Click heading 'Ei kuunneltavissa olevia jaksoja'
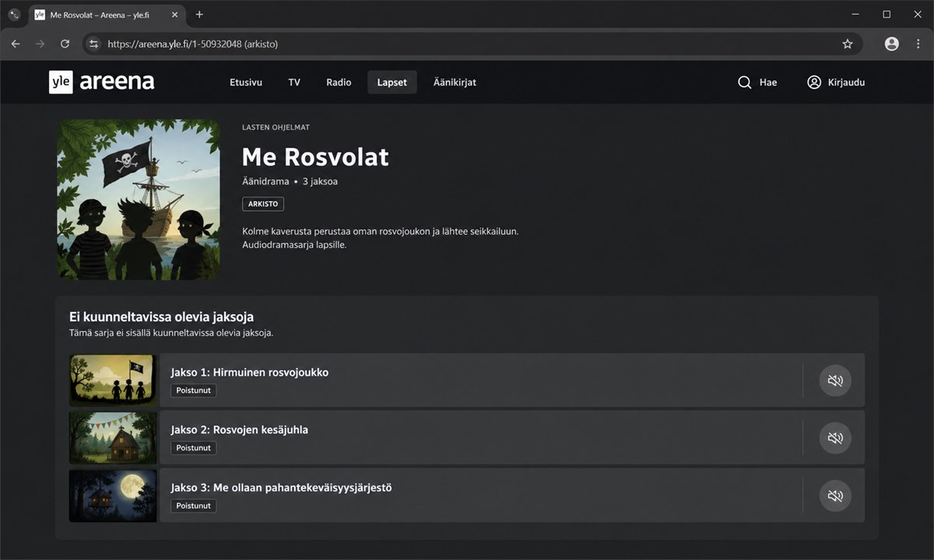The height and width of the screenshot is (560, 934). coord(161,317)
